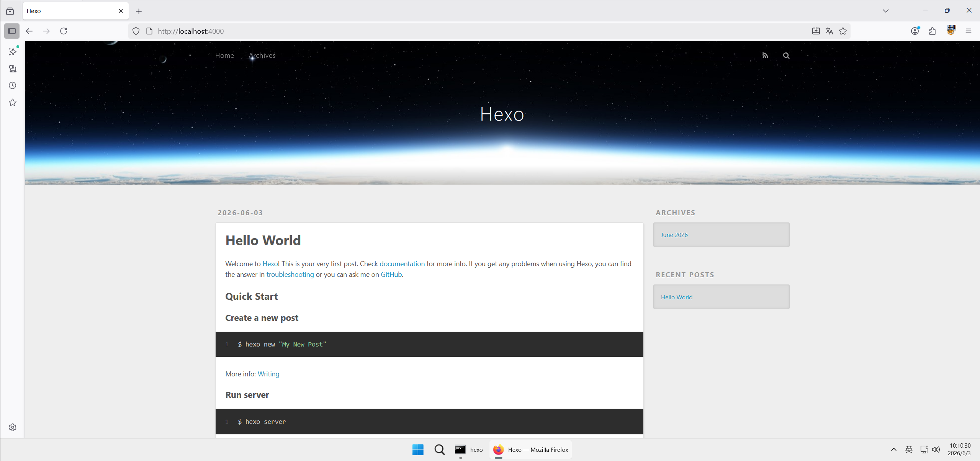Click the Run server heading
Viewport: 980px width, 461px height.
pyautogui.click(x=247, y=395)
